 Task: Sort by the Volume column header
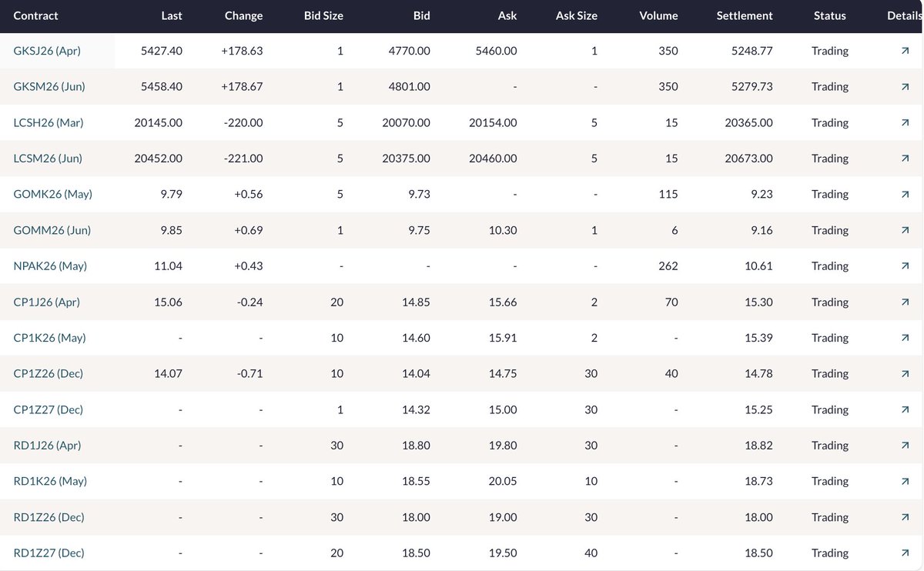[x=658, y=15]
